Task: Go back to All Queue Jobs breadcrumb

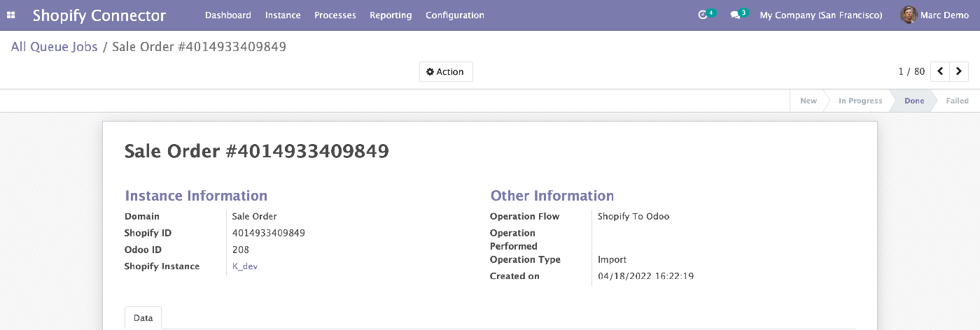Action: click(55, 47)
